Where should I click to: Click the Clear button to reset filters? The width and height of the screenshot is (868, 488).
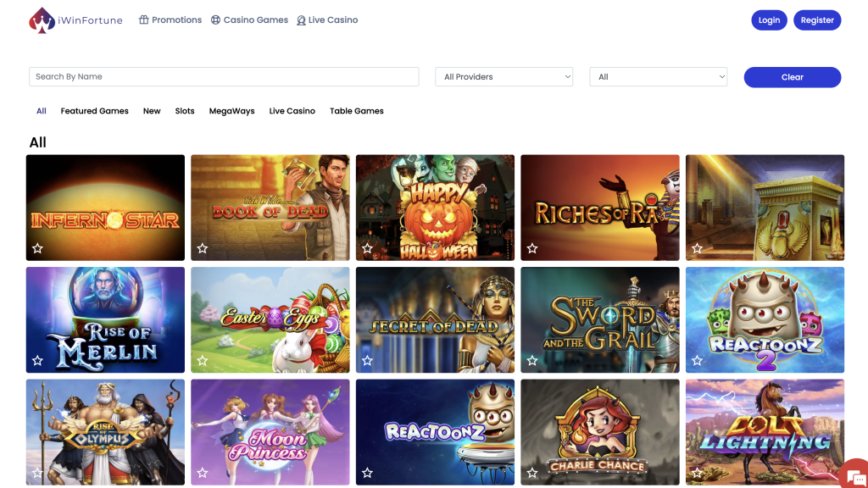792,76
